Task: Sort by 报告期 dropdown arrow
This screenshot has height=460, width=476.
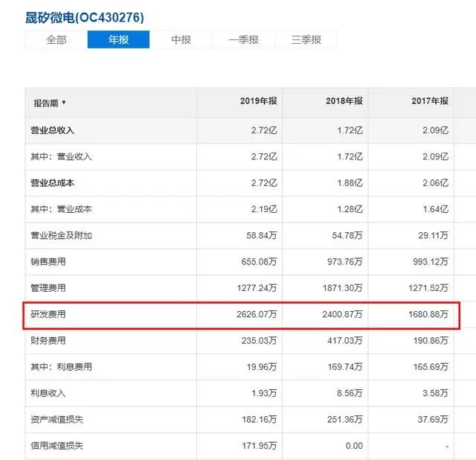Action: click(x=64, y=103)
